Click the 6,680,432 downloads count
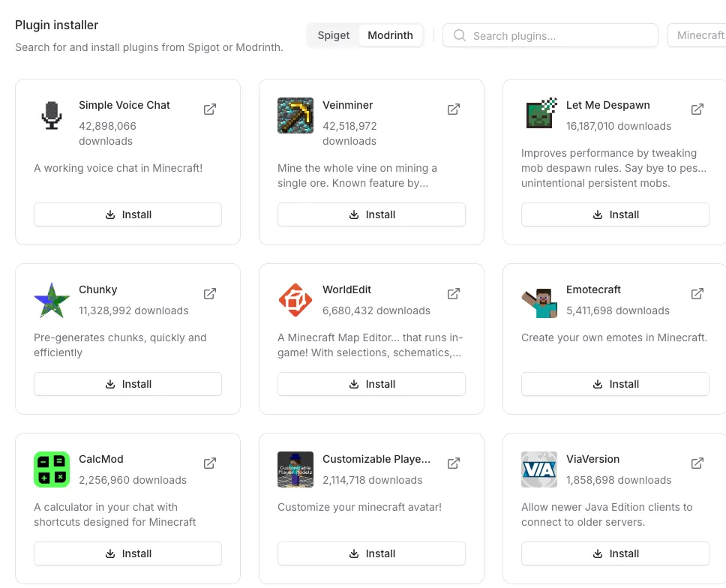The width and height of the screenshot is (726, 588). point(376,310)
